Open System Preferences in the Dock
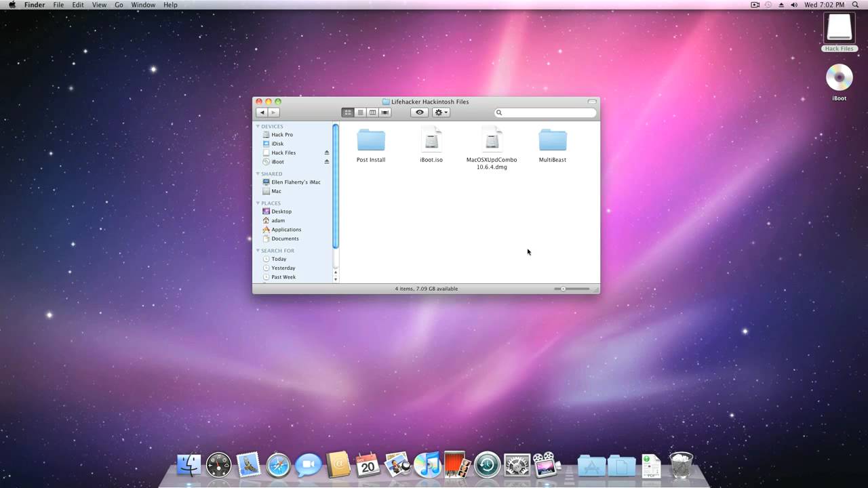This screenshot has width=868, height=488. (x=517, y=465)
